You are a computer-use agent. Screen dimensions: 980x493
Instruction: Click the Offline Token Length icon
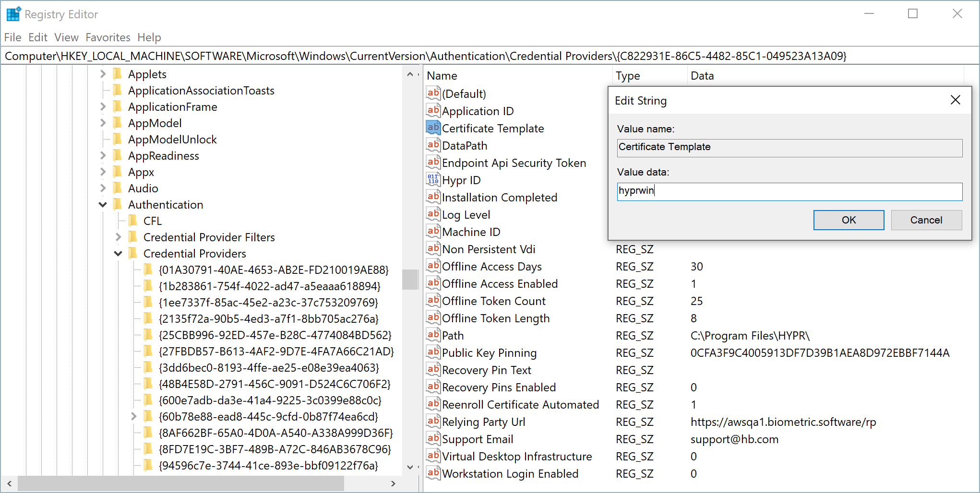[433, 317]
